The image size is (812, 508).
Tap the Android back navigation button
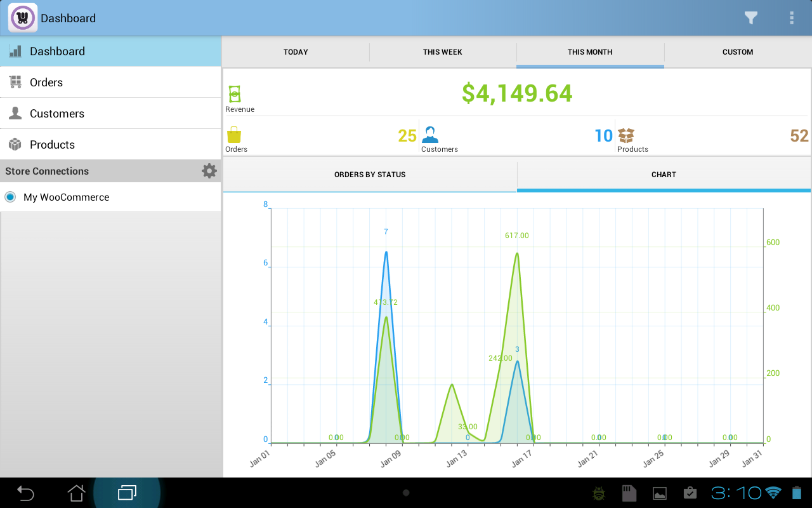25,493
